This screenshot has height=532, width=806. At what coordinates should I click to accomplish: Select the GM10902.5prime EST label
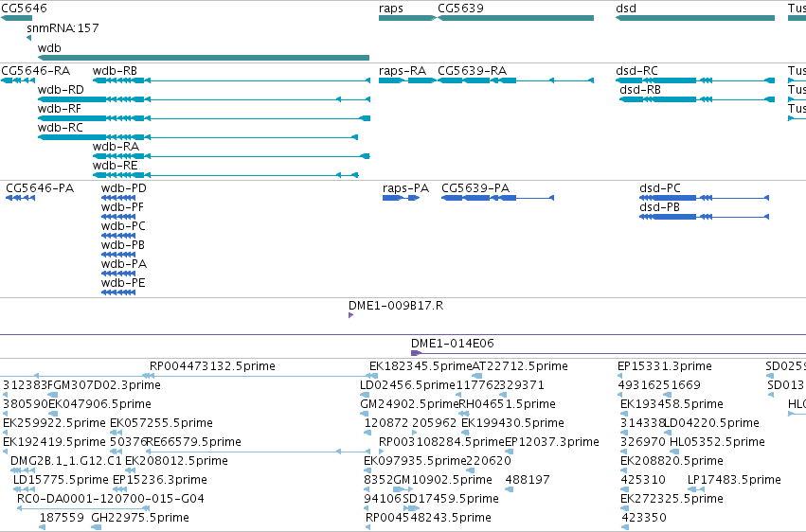coord(443,480)
